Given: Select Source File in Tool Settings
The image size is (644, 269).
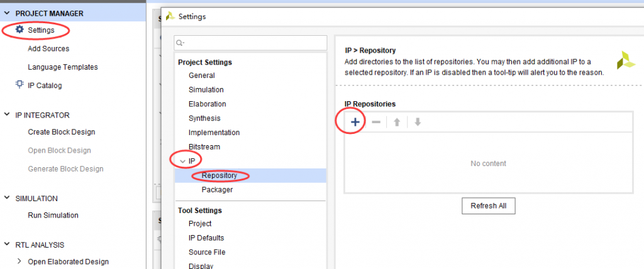Looking at the screenshot, I should (207, 252).
